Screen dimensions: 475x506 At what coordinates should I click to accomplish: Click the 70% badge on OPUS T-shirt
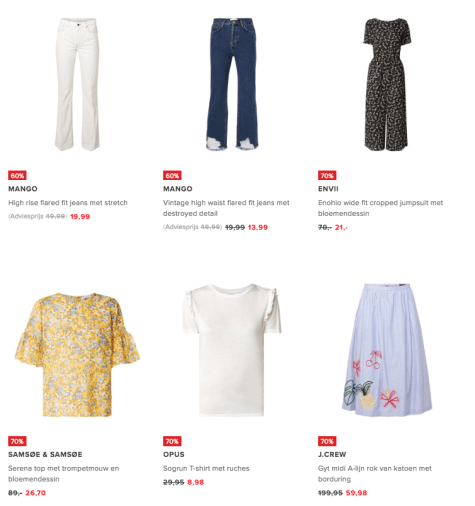pos(172,441)
